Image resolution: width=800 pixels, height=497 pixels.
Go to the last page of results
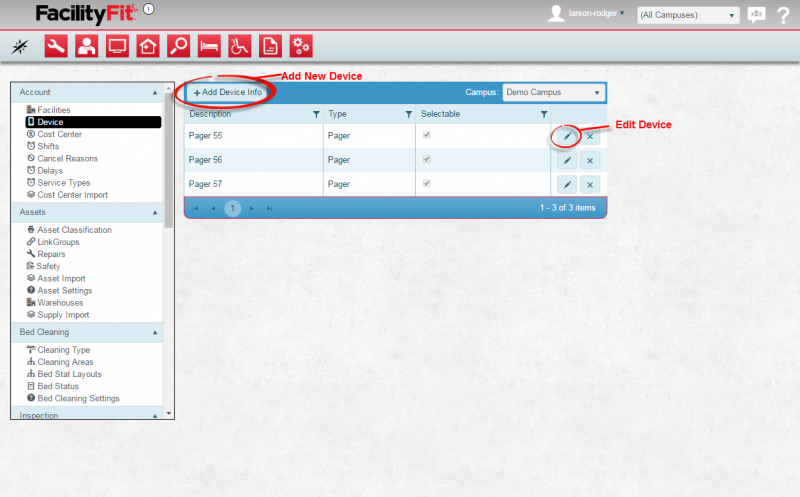269,208
